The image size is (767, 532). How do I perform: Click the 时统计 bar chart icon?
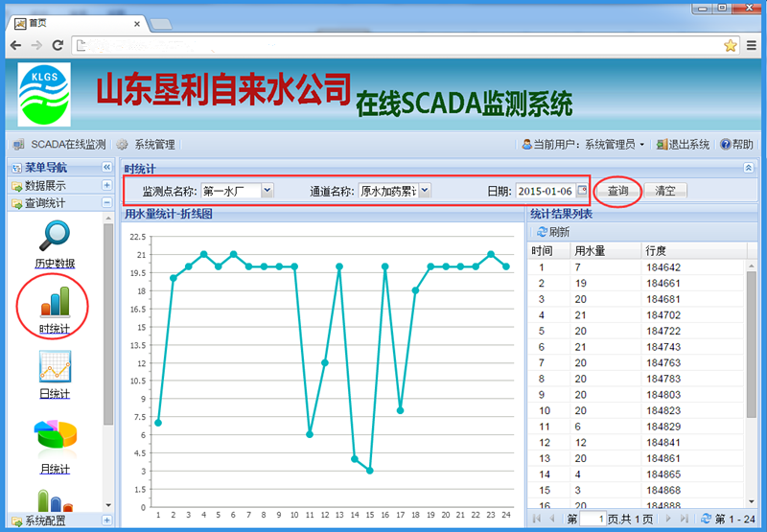coord(54,301)
